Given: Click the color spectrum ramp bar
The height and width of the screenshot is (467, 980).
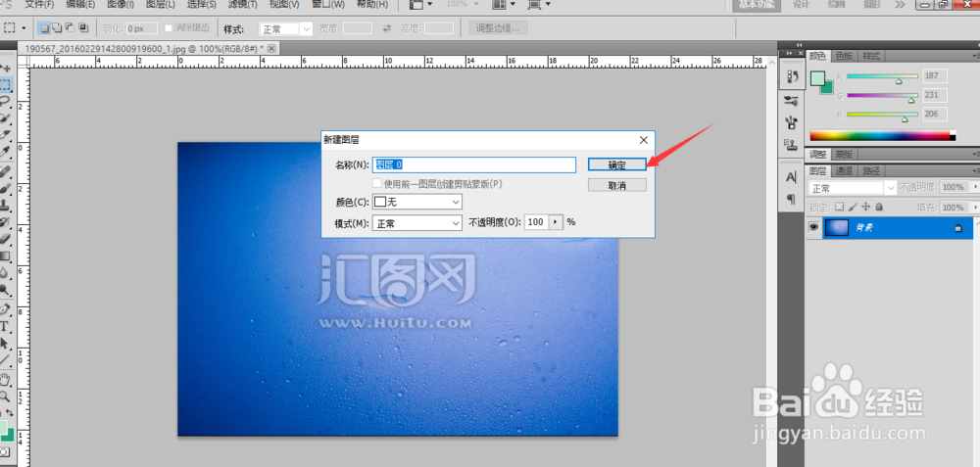Looking at the screenshot, I should coord(882,135).
